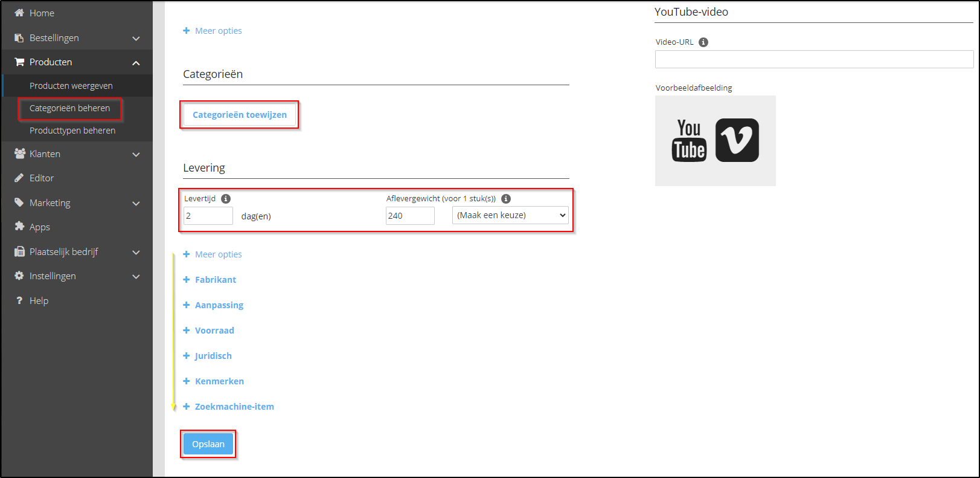Click the YouTube Vimeo preview thumbnail
This screenshot has width=980, height=478.
tap(715, 141)
